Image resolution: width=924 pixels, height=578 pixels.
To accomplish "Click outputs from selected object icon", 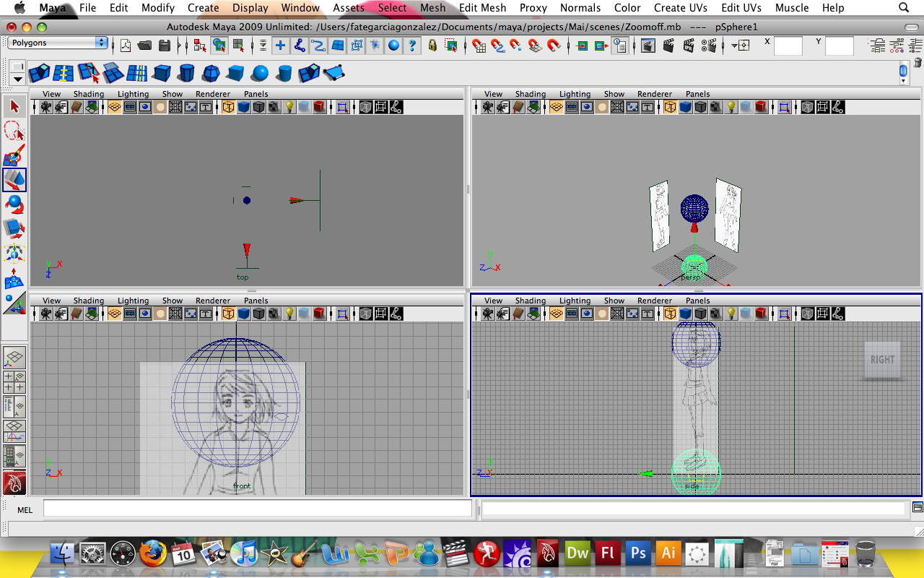I will [601, 46].
